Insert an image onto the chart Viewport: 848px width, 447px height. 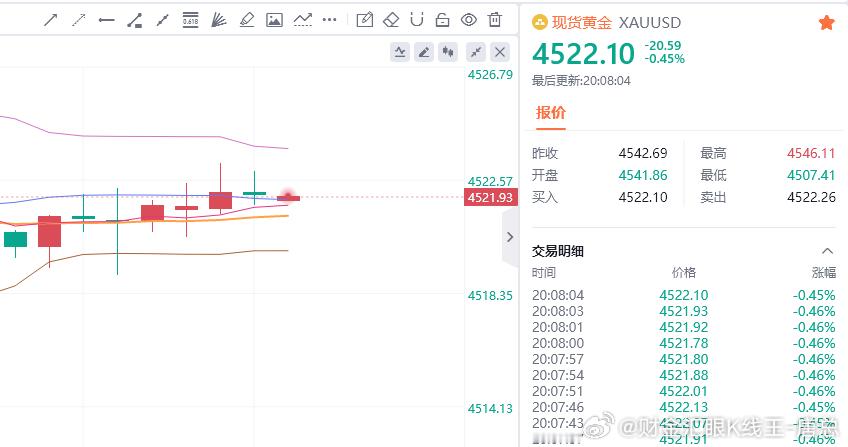(x=275, y=21)
